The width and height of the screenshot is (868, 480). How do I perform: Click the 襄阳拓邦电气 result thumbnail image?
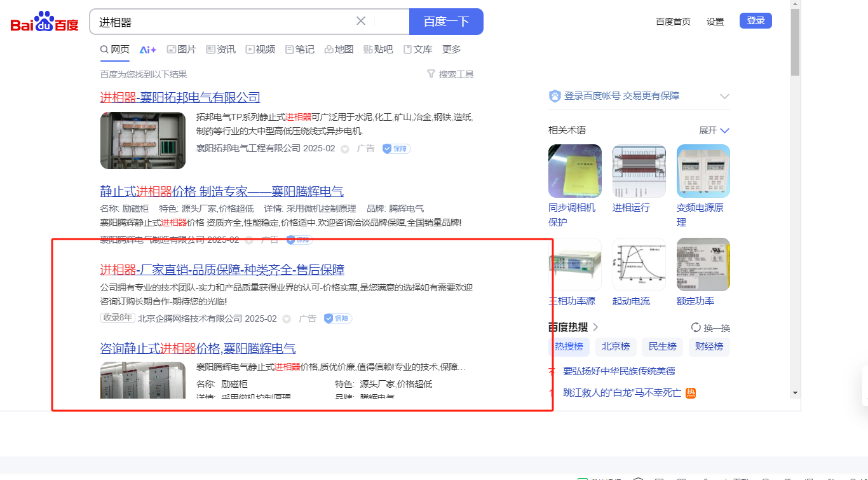pos(143,141)
